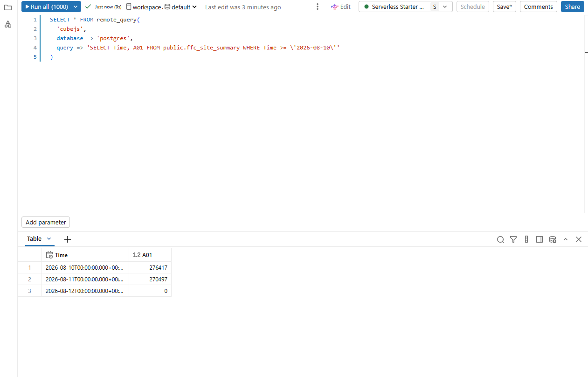Click the Save* button

(x=505, y=7)
